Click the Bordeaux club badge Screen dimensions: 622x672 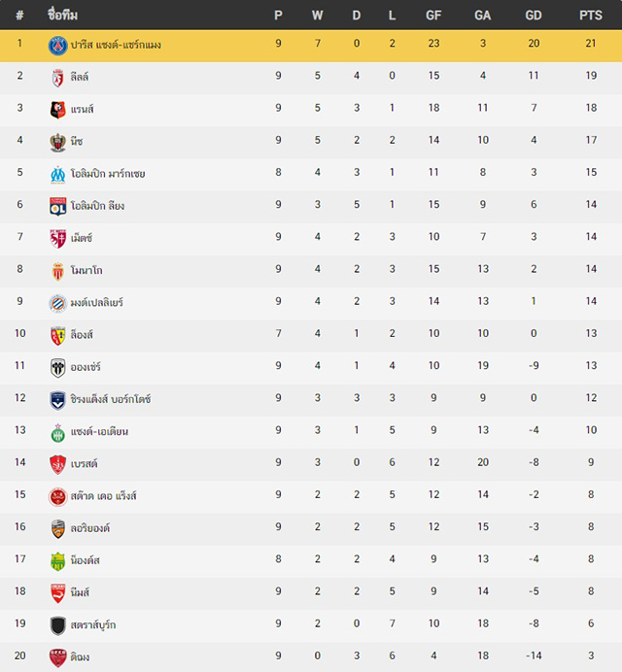pyautogui.click(x=58, y=400)
